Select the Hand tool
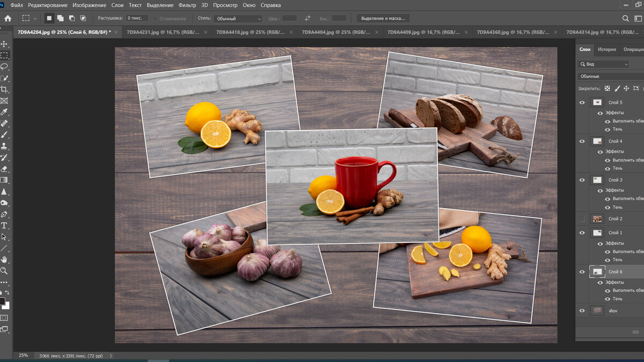 tap(4, 260)
